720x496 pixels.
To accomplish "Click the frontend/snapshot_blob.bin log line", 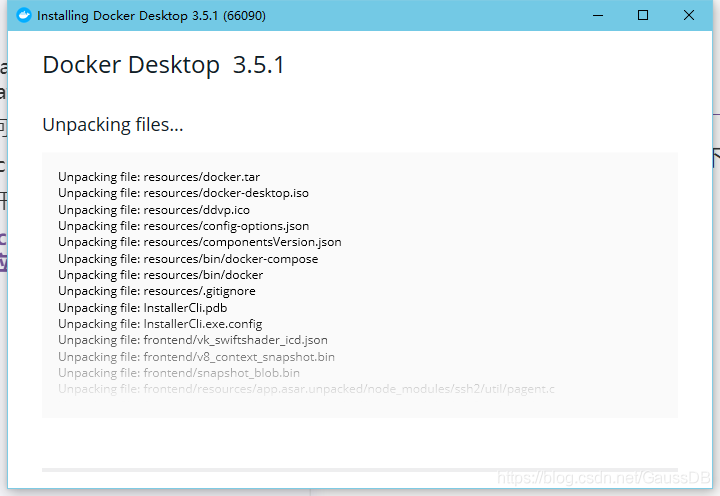I will pyautogui.click(x=179, y=373).
